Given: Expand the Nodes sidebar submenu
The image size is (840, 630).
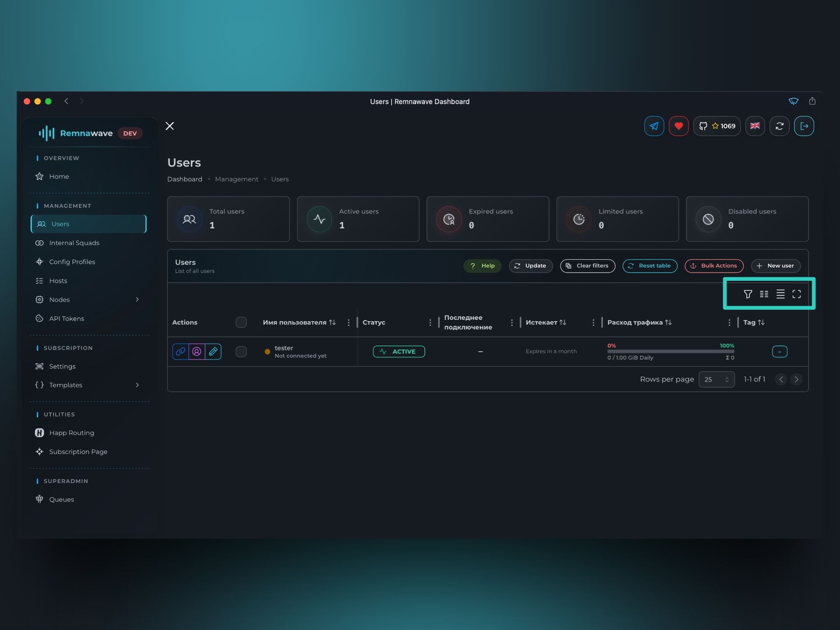Looking at the screenshot, I should [x=137, y=300].
